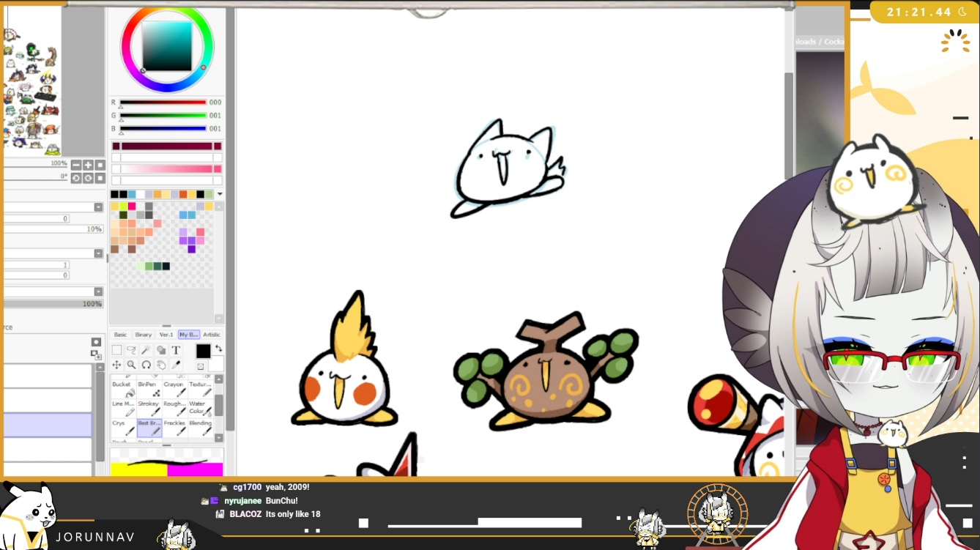Click the brush list scroll-up arrow
Image resolution: width=980 pixels, height=550 pixels.
pyautogui.click(x=218, y=378)
